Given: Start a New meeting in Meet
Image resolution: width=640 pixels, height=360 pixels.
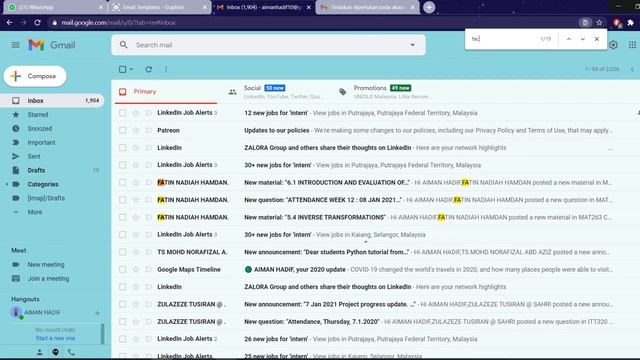Looking at the screenshot, I should coord(46,264).
